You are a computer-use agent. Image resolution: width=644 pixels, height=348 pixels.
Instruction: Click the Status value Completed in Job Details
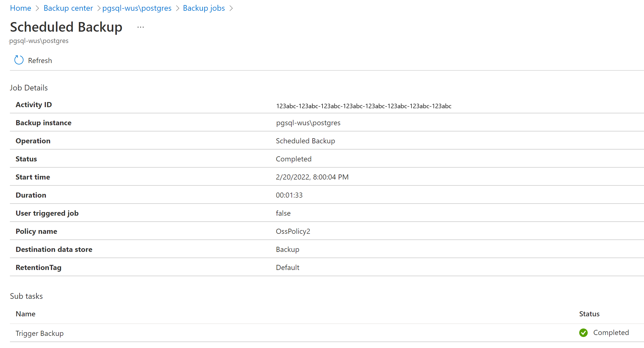pos(293,159)
